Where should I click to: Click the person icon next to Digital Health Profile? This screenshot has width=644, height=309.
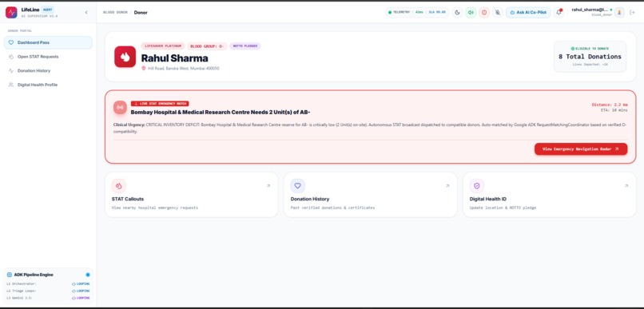11,85
